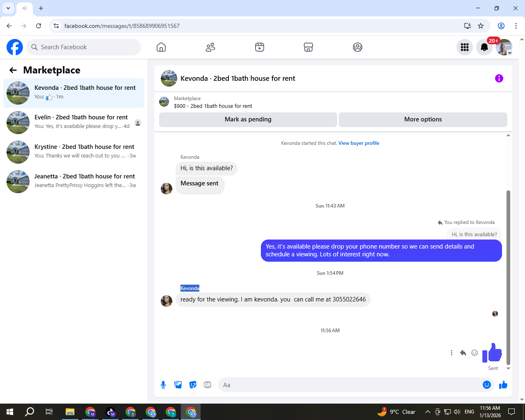The height and width of the screenshot is (420, 525).
Task: Open Marketplace storefront icon
Action: tap(308, 47)
